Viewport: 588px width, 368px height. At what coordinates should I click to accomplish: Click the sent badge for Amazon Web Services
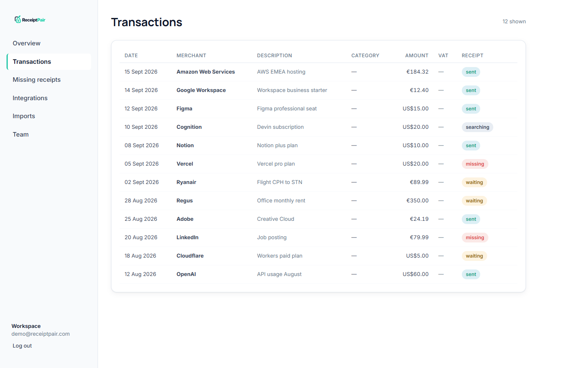click(x=471, y=72)
